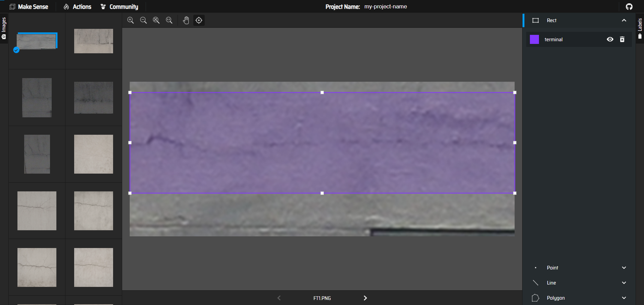Image resolution: width=644 pixels, height=305 pixels.
Task: Click the Rect rectangle tool icon
Action: [x=536, y=20]
